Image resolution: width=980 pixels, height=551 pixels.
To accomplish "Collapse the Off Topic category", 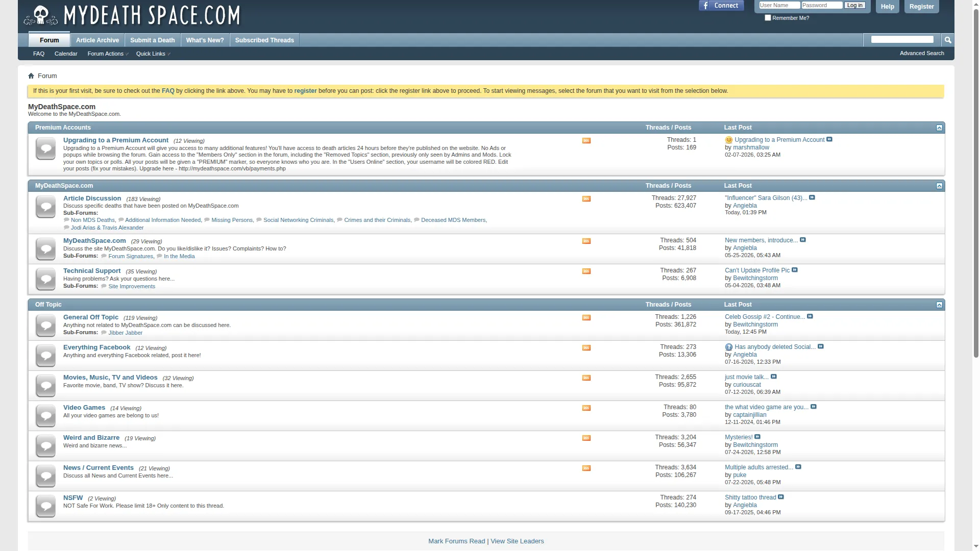I will click(x=939, y=305).
